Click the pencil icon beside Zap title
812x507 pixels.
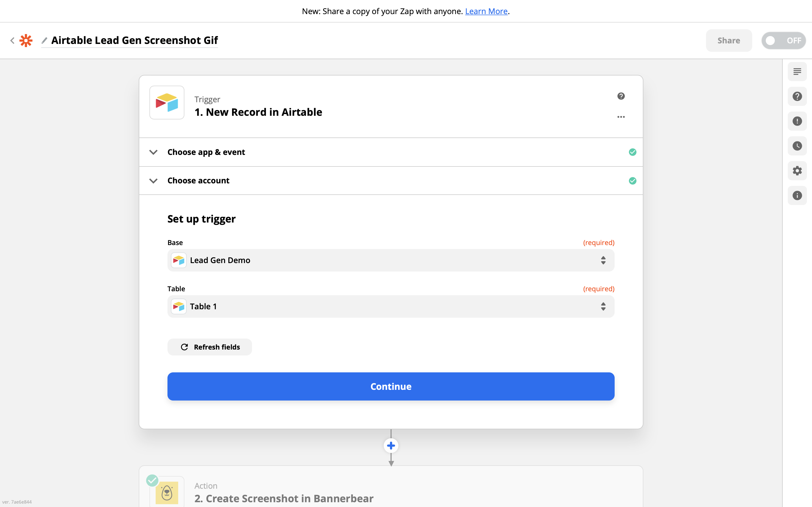coord(44,41)
